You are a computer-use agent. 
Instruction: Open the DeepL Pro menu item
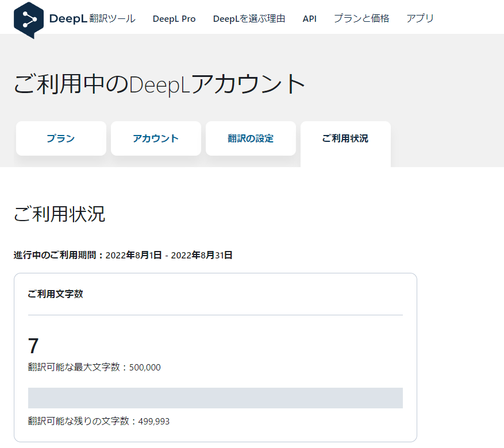coord(174,19)
